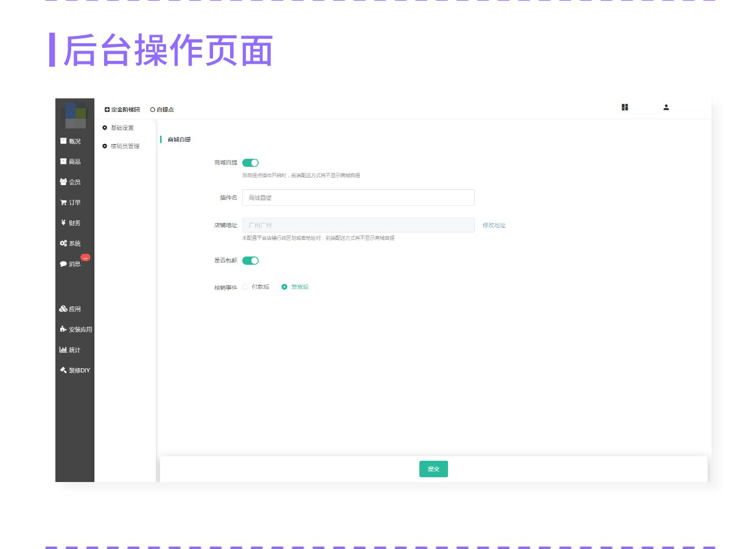The width and height of the screenshot is (756, 549).
Task: Click the blurred shop logo thumbnail
Action: coord(75,116)
